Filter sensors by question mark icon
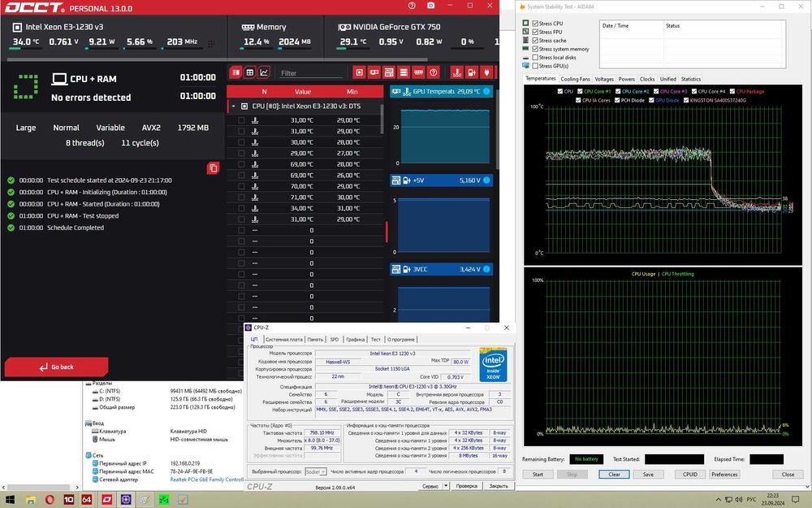Viewport: 812px width, 508px height. click(434, 72)
